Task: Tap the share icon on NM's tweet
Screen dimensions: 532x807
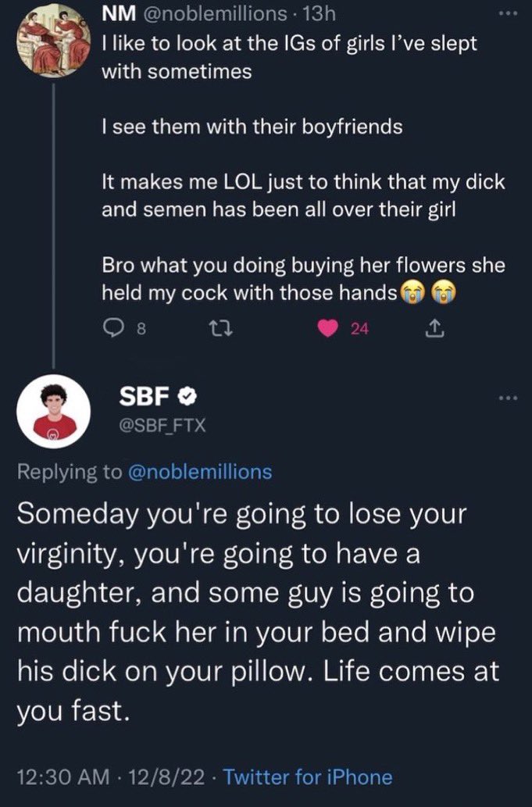Action: tap(435, 328)
